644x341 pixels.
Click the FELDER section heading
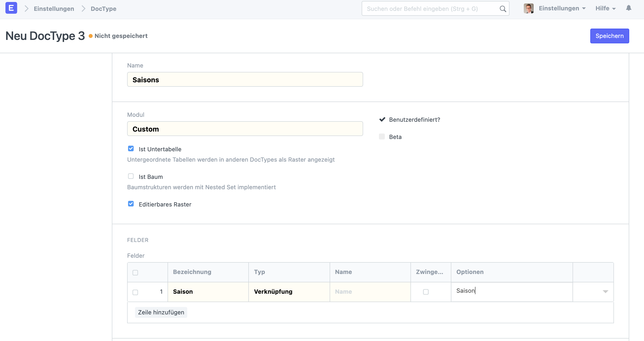pos(138,240)
